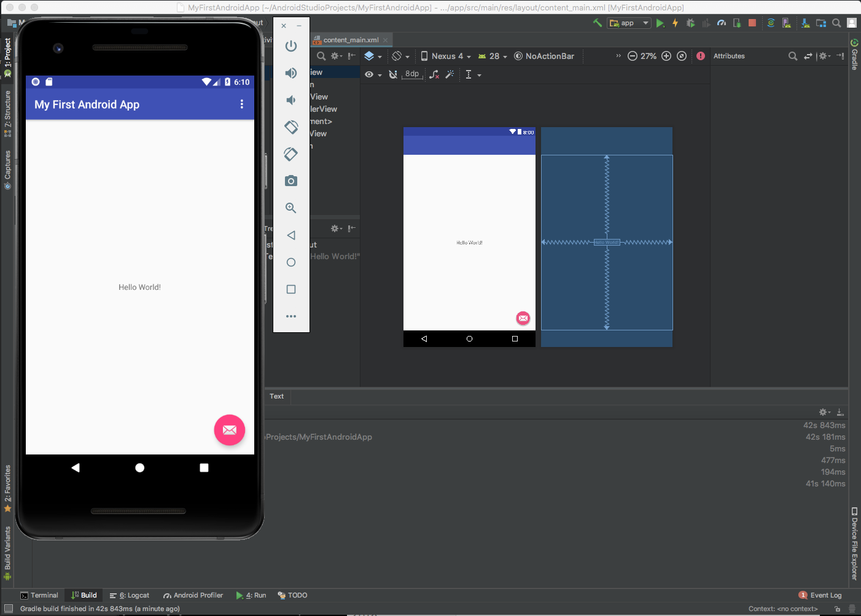
Task: Click the Sync Project with Gradle Files icon
Action: click(771, 23)
